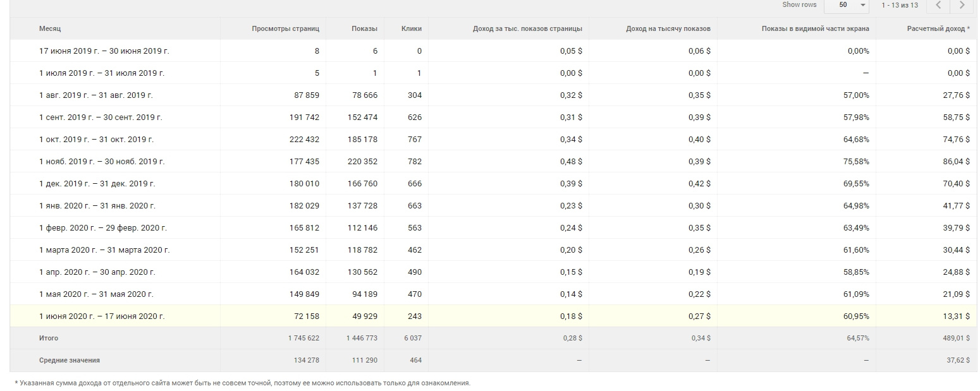Open the Show rows dropdown
Image resolution: width=980 pixels, height=391 pixels.
(x=852, y=5)
